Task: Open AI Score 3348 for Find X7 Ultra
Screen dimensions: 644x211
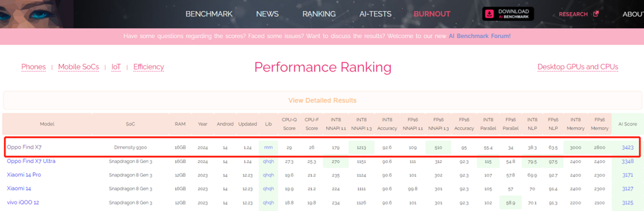Action: [x=627, y=161]
